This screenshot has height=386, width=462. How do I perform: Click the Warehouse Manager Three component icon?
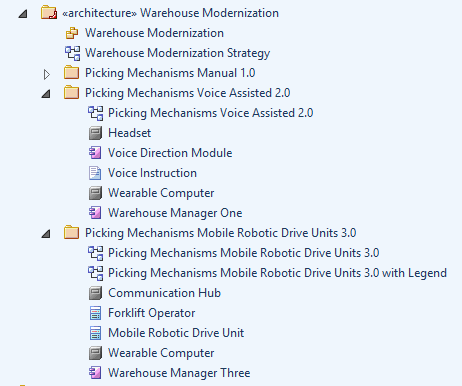[95, 373]
